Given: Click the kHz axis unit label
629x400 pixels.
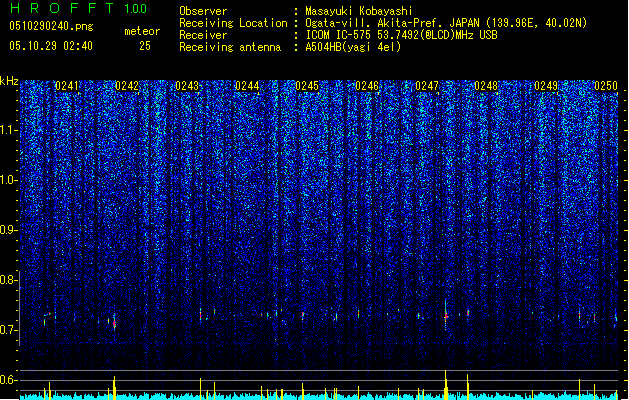Looking at the screenshot, I should [x=9, y=81].
